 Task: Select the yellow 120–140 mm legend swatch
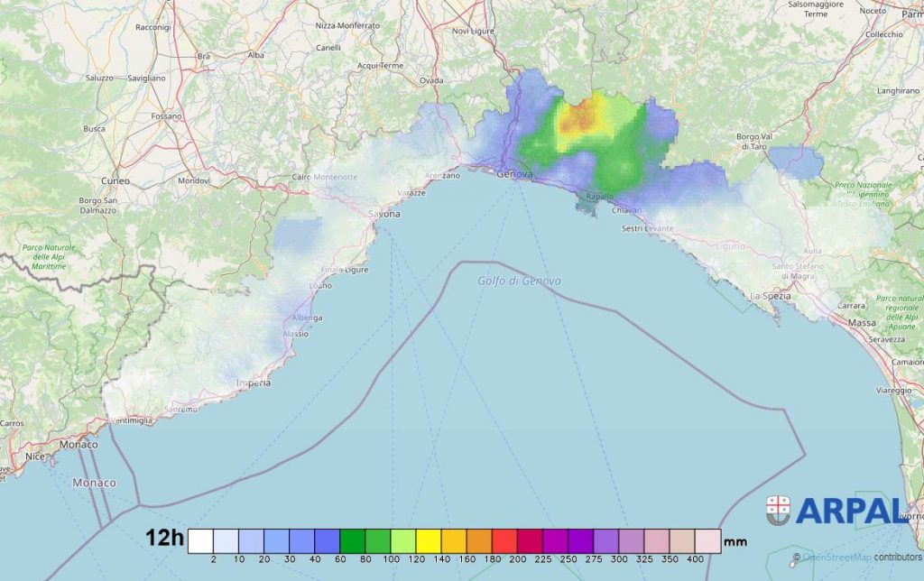tap(429, 540)
